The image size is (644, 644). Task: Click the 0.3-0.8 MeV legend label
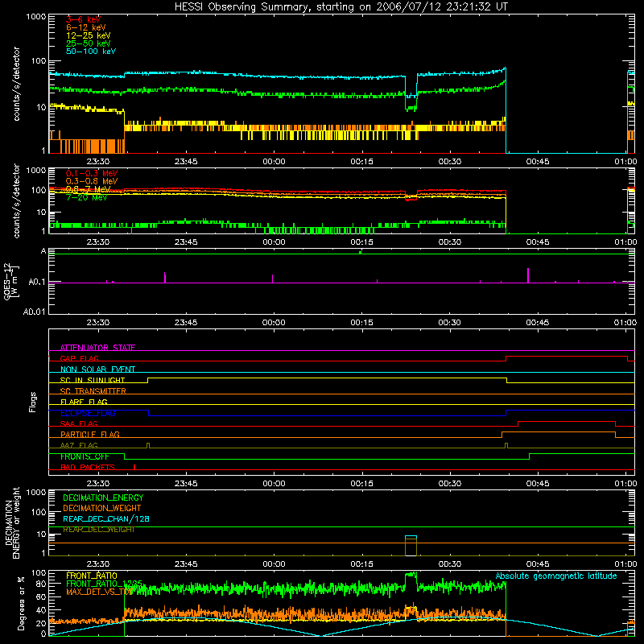92,181
